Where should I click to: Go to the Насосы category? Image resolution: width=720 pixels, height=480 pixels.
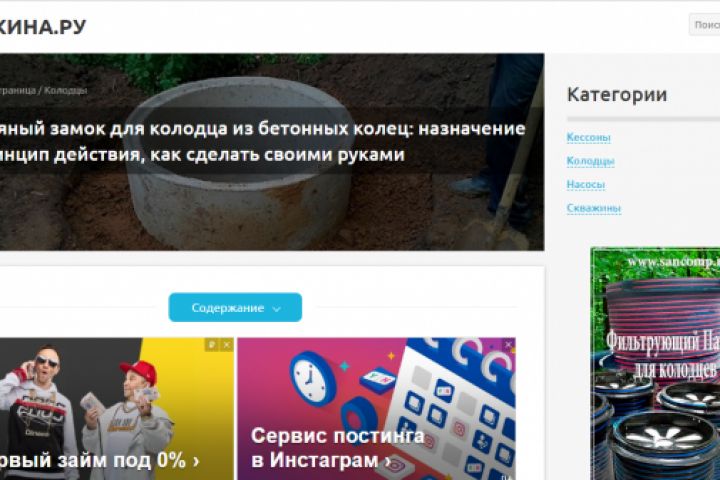click(x=585, y=184)
